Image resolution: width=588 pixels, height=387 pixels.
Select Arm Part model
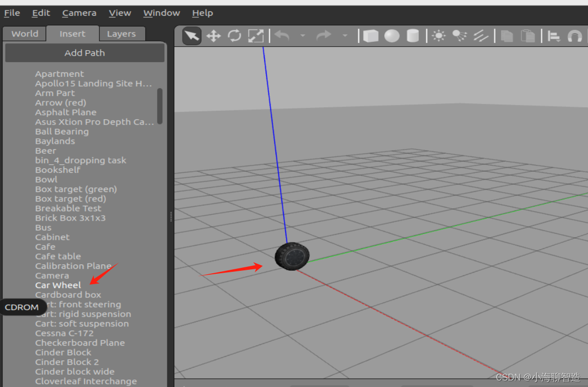point(55,93)
